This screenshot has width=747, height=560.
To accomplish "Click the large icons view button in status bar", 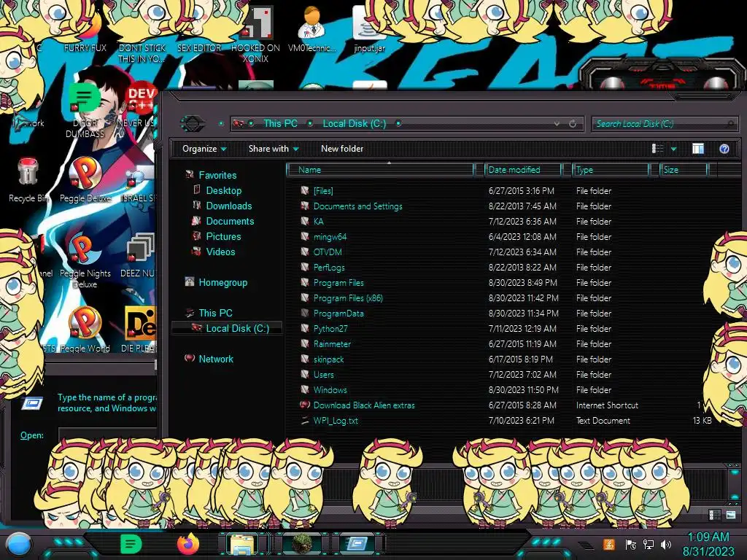I will [x=731, y=515].
